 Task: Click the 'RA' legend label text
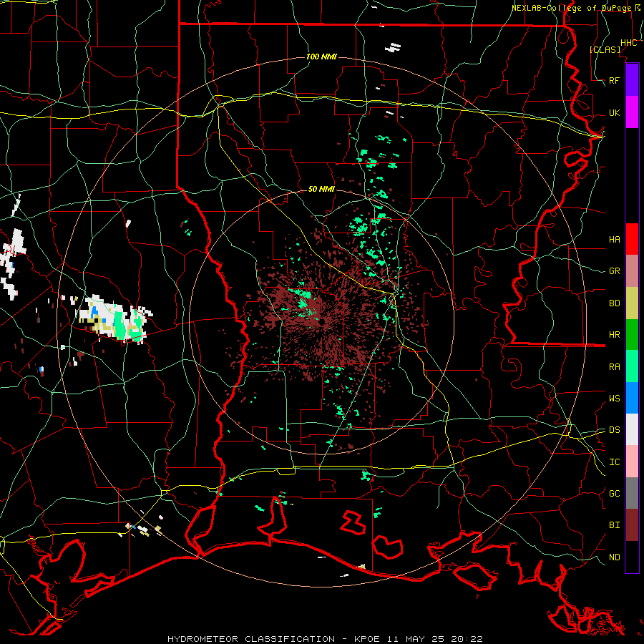click(614, 366)
